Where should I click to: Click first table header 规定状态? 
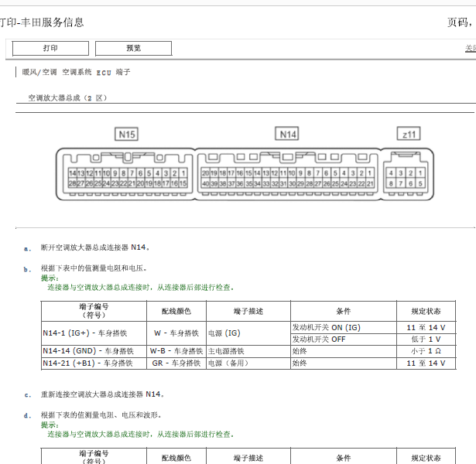point(426,311)
